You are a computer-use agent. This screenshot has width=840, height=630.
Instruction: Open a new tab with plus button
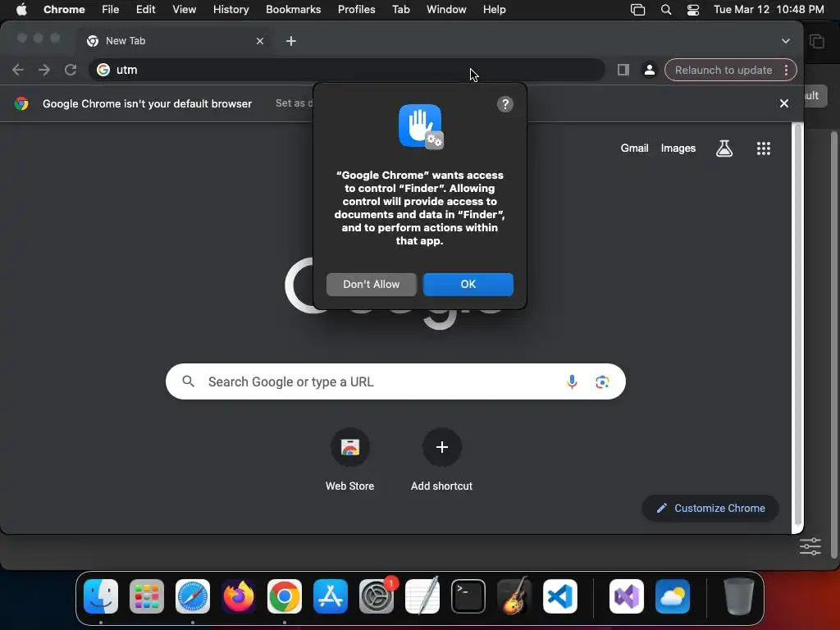tap(291, 41)
